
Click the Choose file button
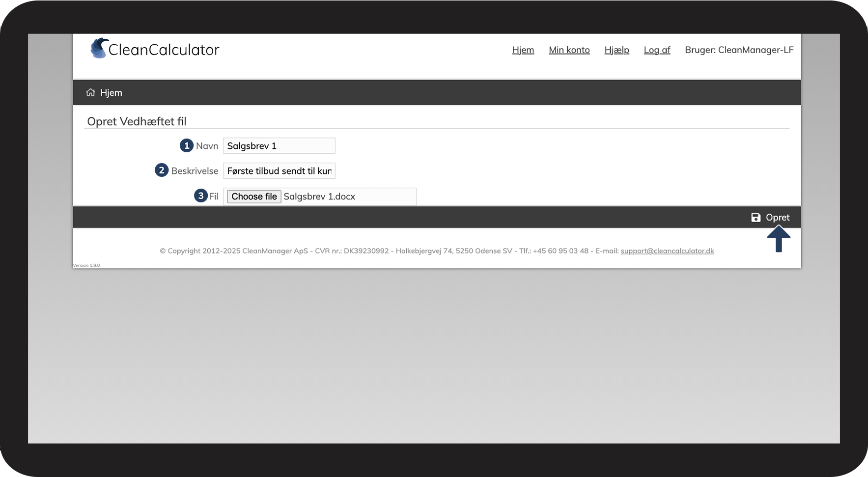(254, 196)
